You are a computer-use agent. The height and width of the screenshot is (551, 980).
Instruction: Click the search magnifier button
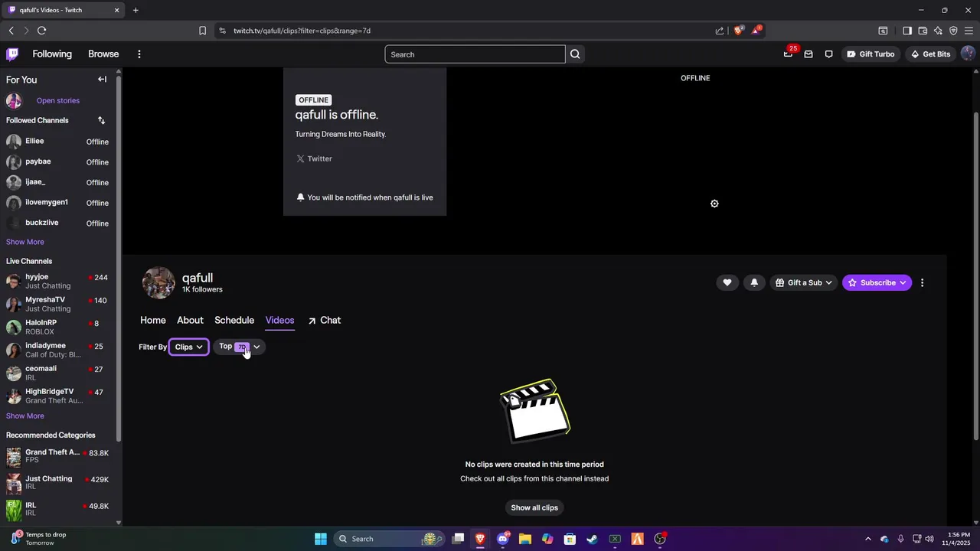click(575, 54)
